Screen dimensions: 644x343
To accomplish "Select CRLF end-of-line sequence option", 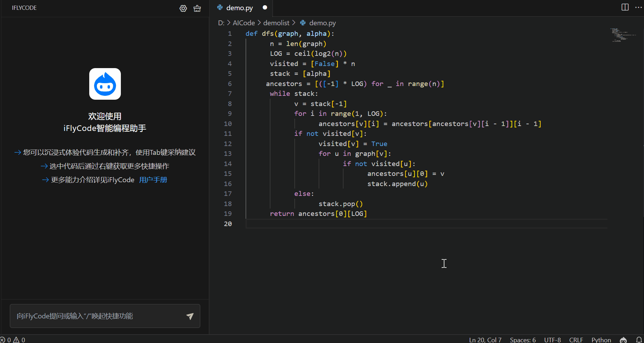I will point(576,339).
